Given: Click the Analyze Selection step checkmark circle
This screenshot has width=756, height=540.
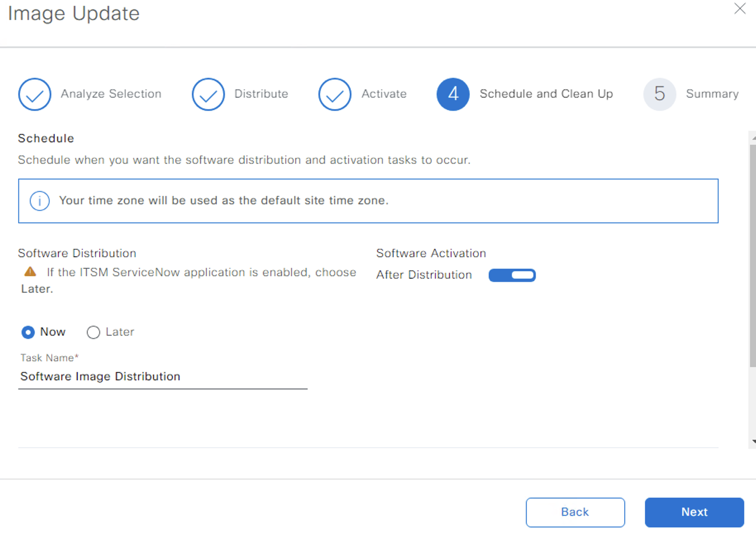Looking at the screenshot, I should pos(35,94).
